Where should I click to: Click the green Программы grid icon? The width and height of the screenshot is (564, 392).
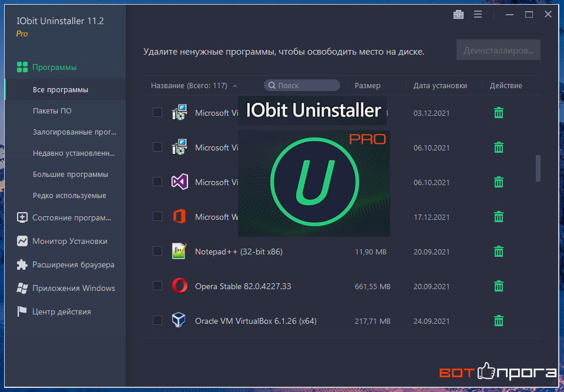(22, 67)
